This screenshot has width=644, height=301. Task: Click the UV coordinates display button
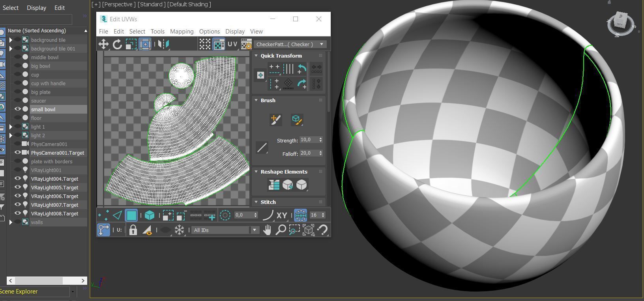(x=232, y=44)
